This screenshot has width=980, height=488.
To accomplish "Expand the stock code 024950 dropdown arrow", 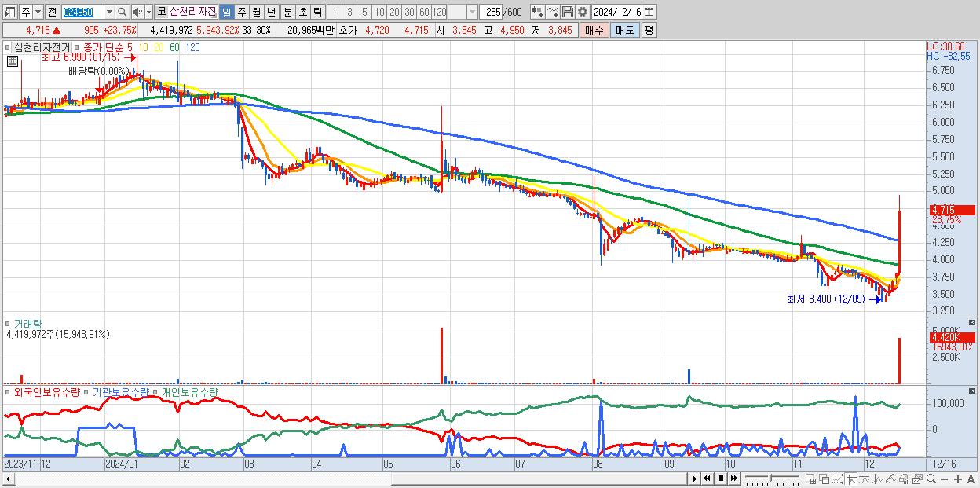I will (x=109, y=12).
